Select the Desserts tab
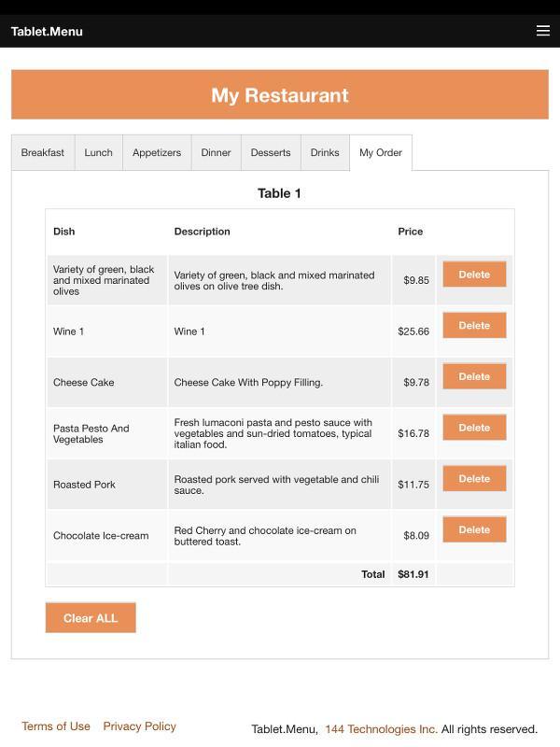Image resolution: width=560 pixels, height=747 pixels. point(270,151)
